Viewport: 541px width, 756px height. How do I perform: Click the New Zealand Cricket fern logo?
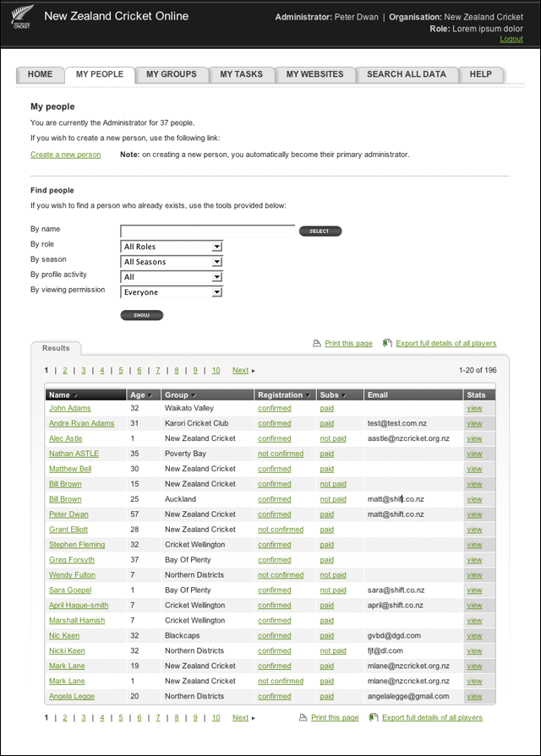(21, 18)
